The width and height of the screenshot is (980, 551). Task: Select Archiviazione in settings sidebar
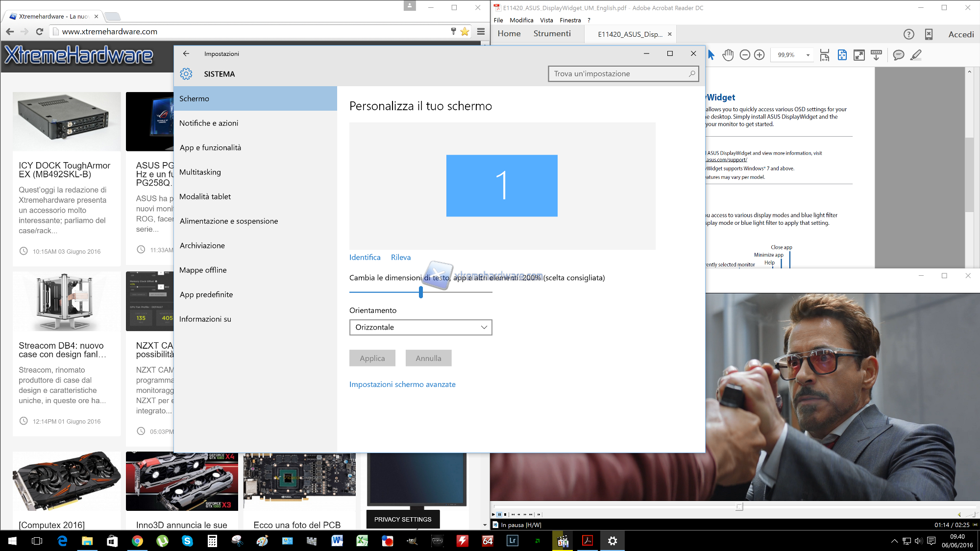(x=202, y=245)
